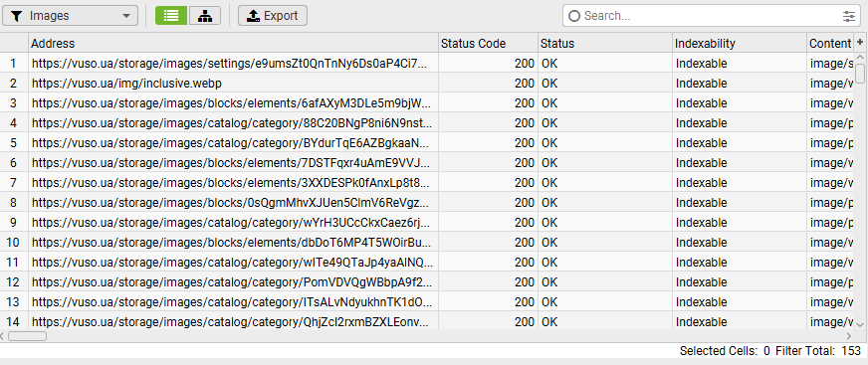Image resolution: width=868 pixels, height=365 pixels.
Task: Click Indexable cell in row 12
Action: coord(740,282)
